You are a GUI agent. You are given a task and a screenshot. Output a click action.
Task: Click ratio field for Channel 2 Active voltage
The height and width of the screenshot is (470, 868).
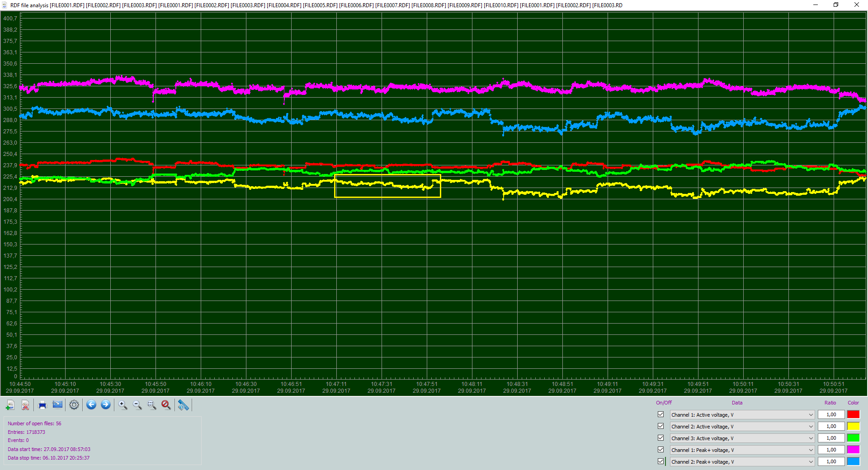[x=831, y=426]
